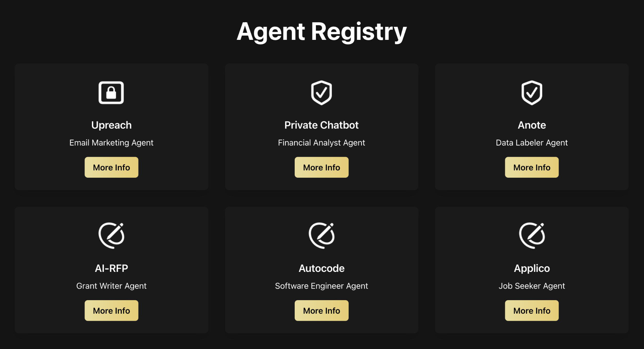This screenshot has height=349, width=644.
Task: Click the pencil circle icon above Applico
Action: 532,235
